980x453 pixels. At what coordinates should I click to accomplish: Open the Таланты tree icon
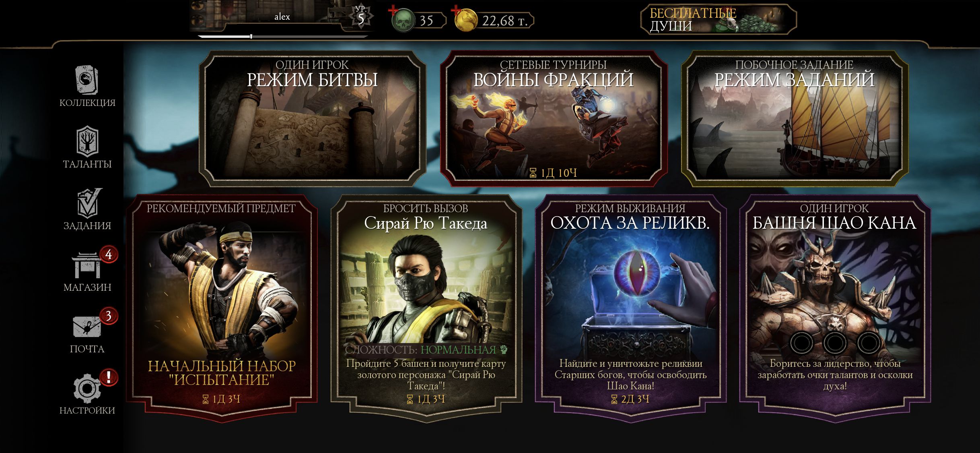point(87,141)
